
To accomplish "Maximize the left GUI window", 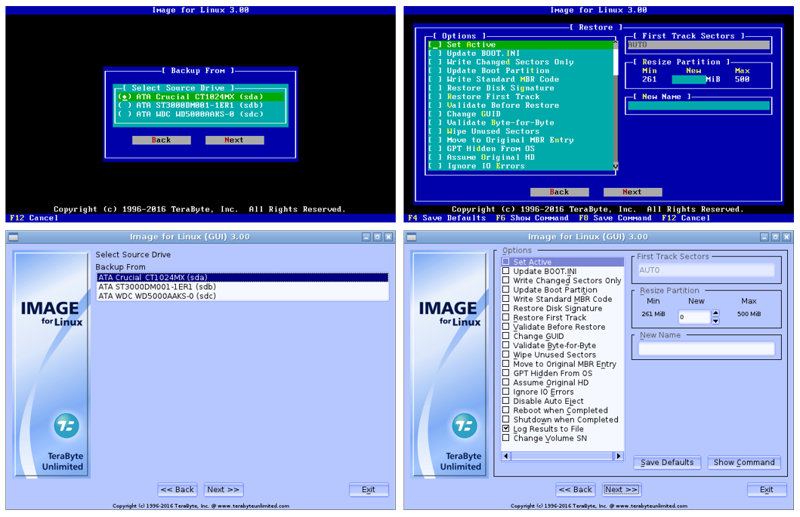I will tap(378, 237).
